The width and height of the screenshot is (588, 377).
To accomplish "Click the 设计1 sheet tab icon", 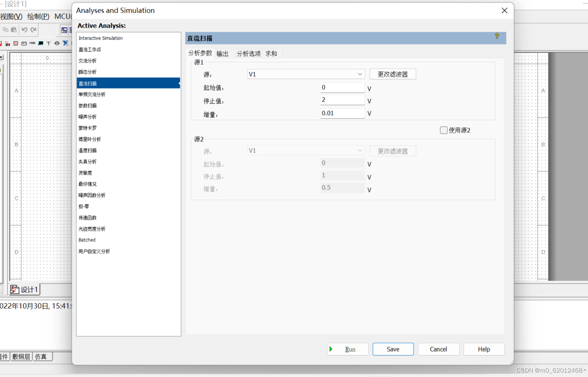I will point(14,290).
